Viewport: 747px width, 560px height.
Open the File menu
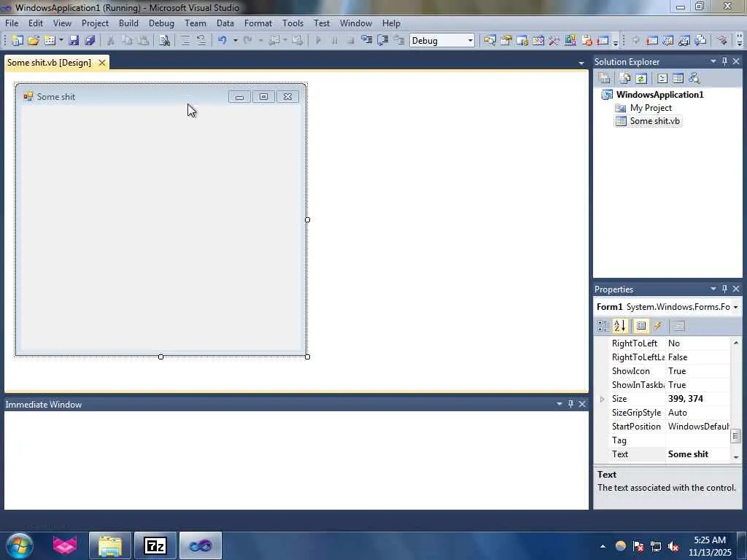click(x=12, y=23)
